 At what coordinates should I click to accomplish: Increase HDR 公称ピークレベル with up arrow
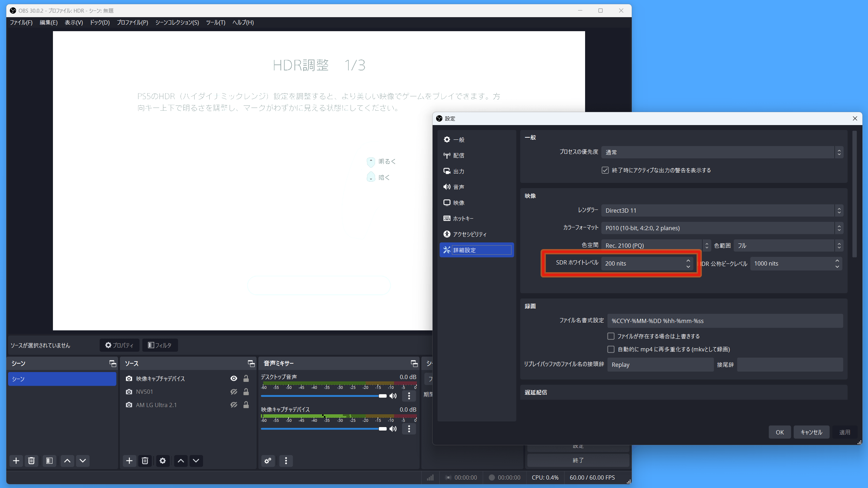pos(837,261)
